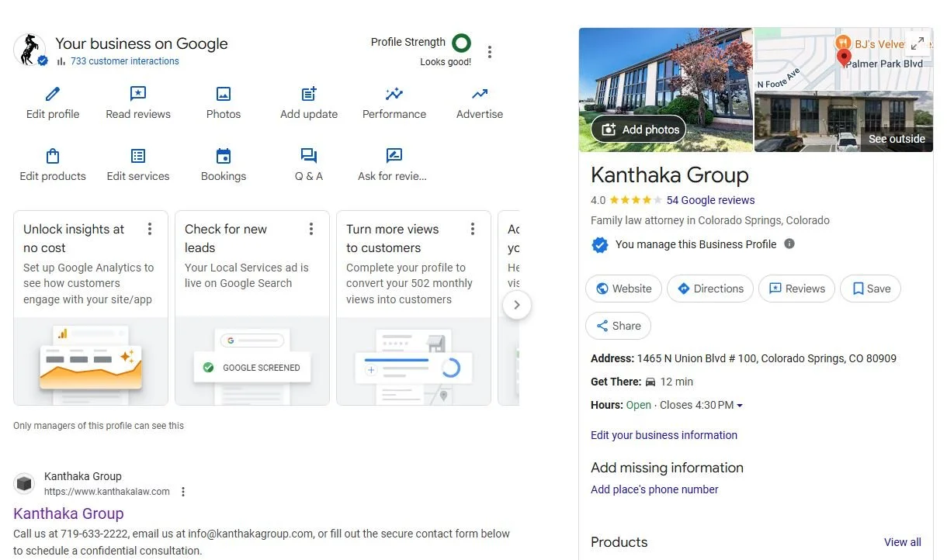Click the Your business on Google heading

[x=141, y=43]
